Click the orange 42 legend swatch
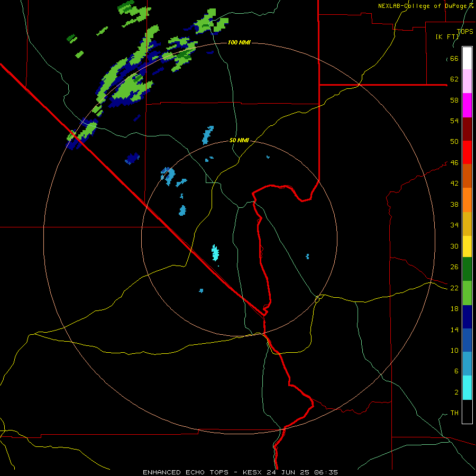The image size is (476, 476). [467, 200]
